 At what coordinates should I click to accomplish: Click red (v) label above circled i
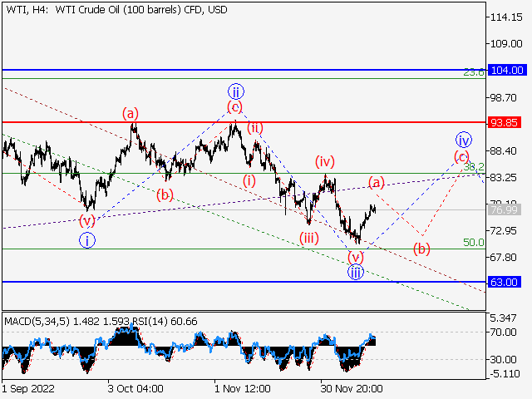(87, 221)
